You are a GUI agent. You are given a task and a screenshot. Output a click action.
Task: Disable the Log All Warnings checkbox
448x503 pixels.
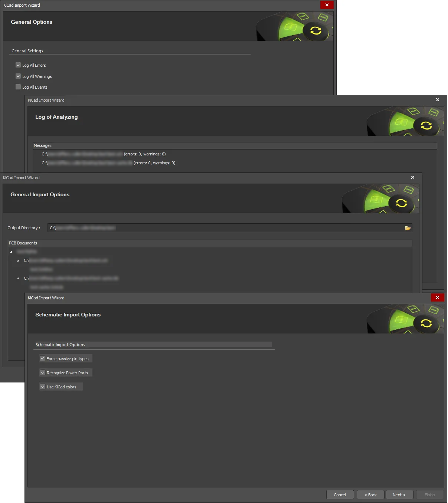tap(18, 76)
